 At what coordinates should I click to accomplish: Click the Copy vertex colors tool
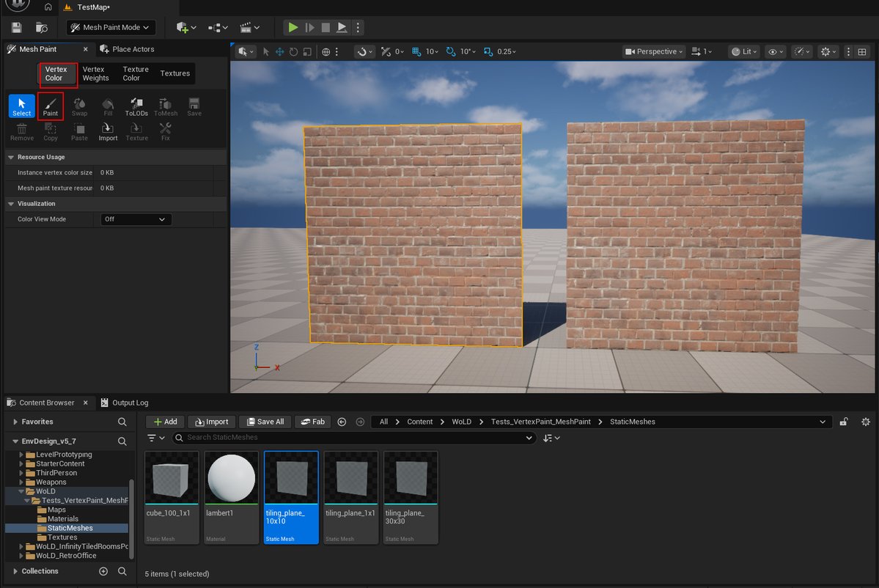coord(51,132)
